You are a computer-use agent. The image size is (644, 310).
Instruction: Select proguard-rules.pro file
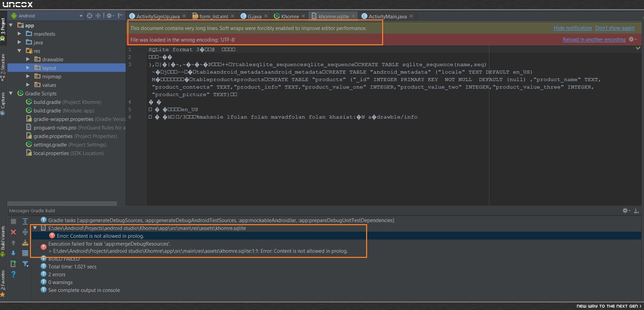point(76,127)
